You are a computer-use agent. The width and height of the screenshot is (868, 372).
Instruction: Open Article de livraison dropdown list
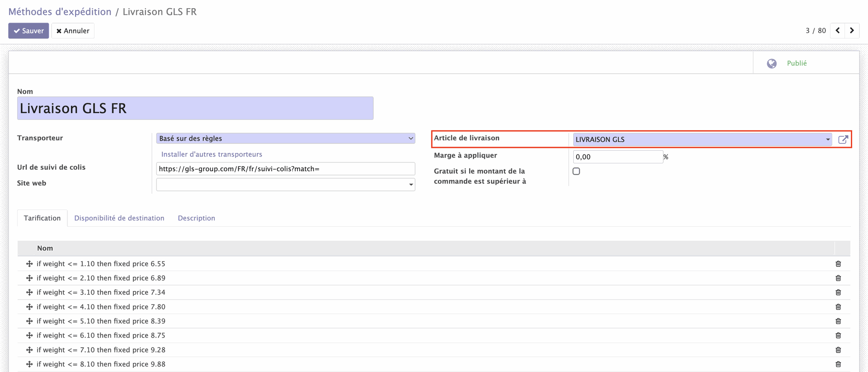click(x=702, y=139)
